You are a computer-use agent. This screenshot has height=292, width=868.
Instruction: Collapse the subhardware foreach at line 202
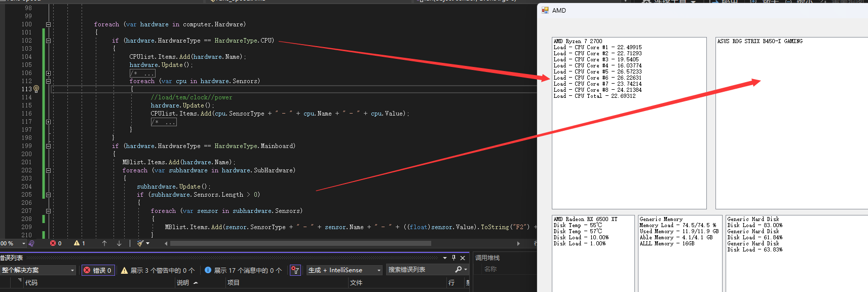point(48,170)
